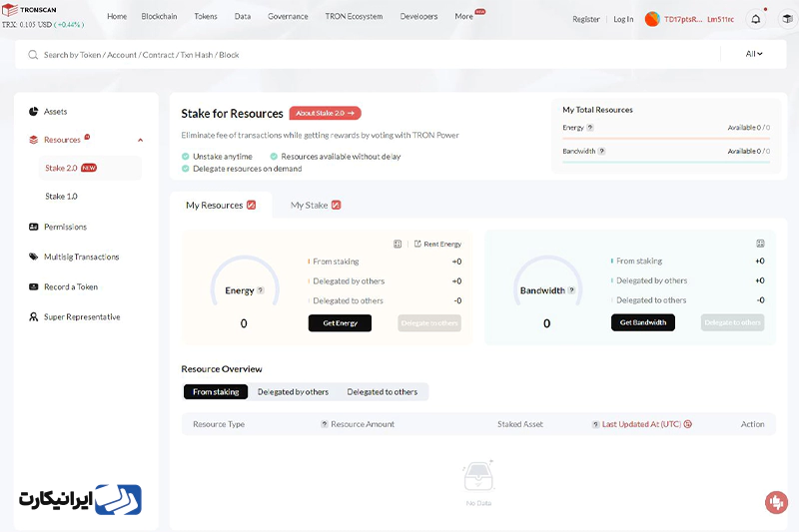
Task: Click the About Stake 2.0 button
Action: point(326,113)
